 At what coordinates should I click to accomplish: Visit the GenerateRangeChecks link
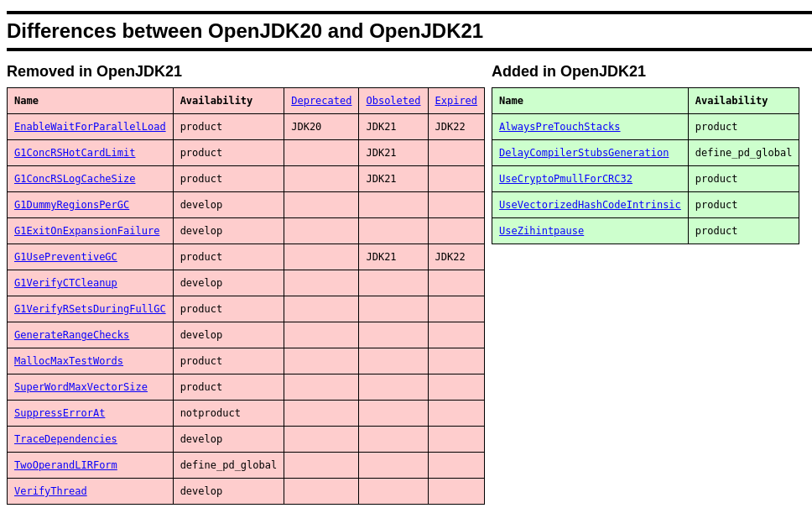[71, 335]
